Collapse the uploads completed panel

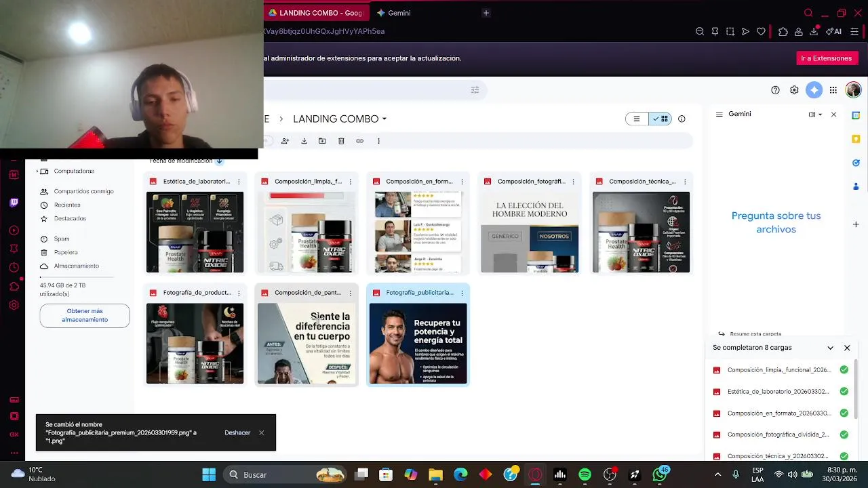click(830, 348)
